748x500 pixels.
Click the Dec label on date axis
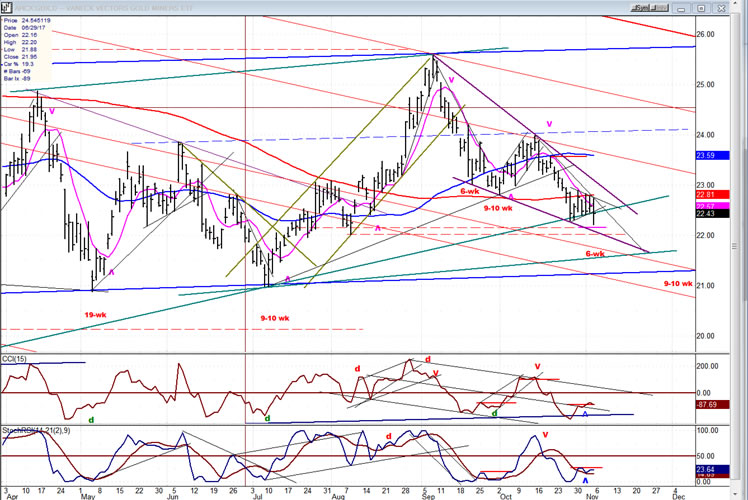coord(678,495)
